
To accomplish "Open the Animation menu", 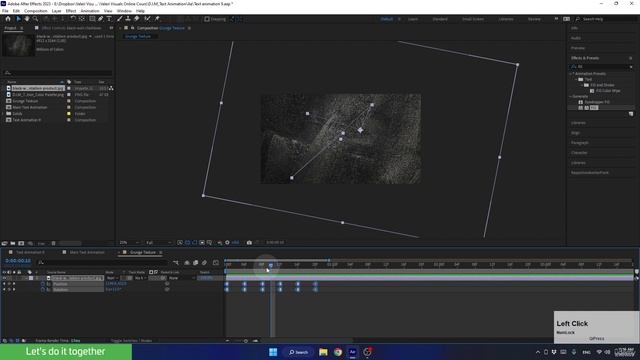I will 90,11.
